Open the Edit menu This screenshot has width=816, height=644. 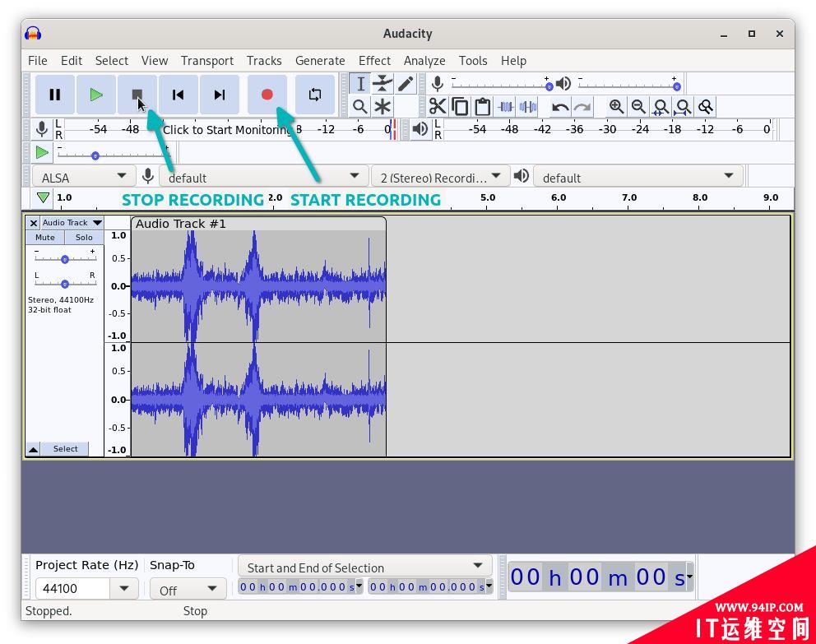click(72, 61)
